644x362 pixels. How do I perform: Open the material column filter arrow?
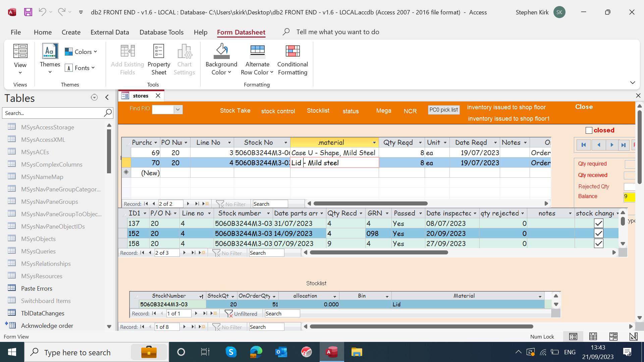click(x=374, y=143)
